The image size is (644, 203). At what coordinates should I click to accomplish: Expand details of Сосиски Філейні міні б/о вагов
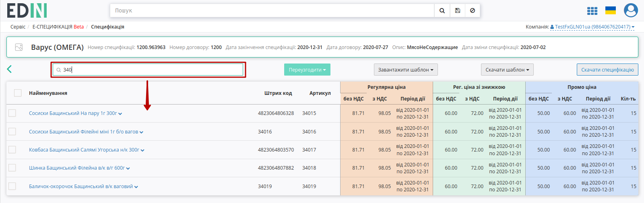[141, 132]
